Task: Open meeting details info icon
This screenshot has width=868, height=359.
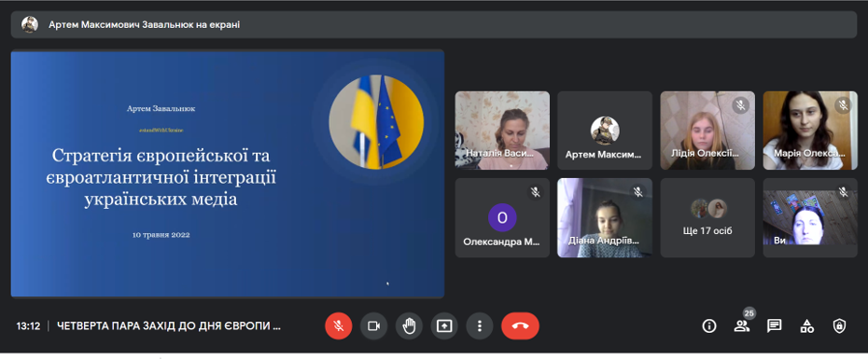Action: tap(709, 326)
